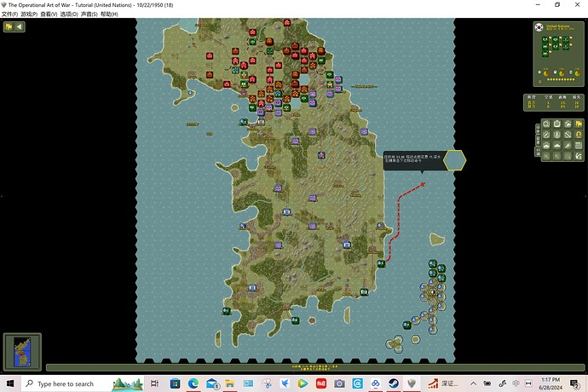The height and width of the screenshot is (392, 588).
Task: Click the mountain terrain icon in third row
Action: (546, 146)
